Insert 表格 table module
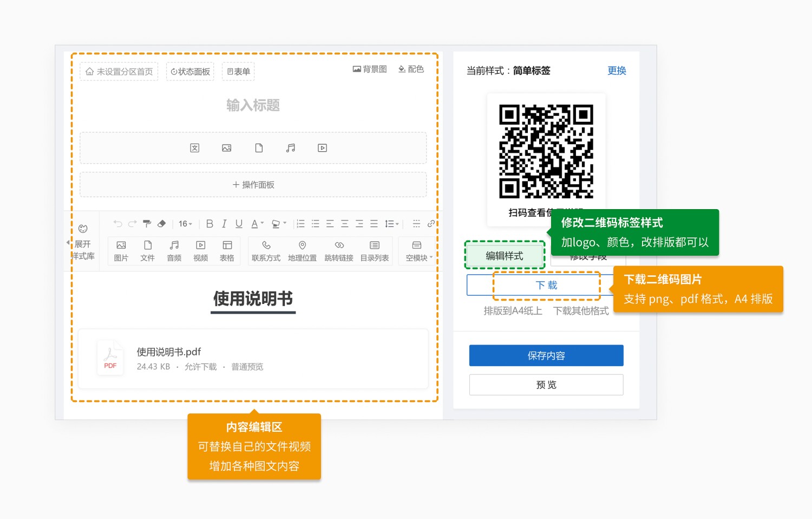The image size is (812, 519). tap(227, 251)
